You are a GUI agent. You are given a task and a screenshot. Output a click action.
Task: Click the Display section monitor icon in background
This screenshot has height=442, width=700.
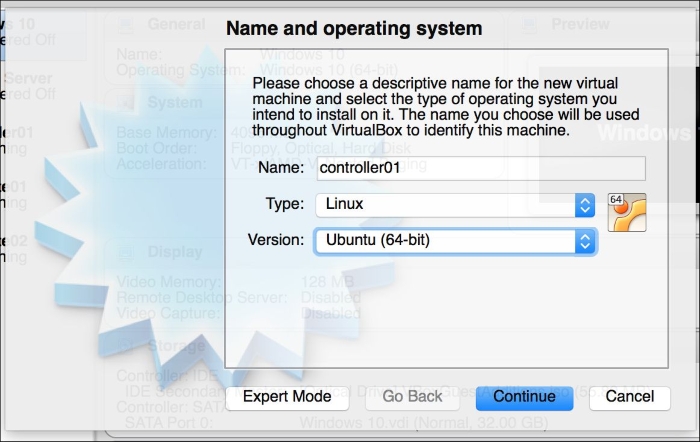pos(125,253)
